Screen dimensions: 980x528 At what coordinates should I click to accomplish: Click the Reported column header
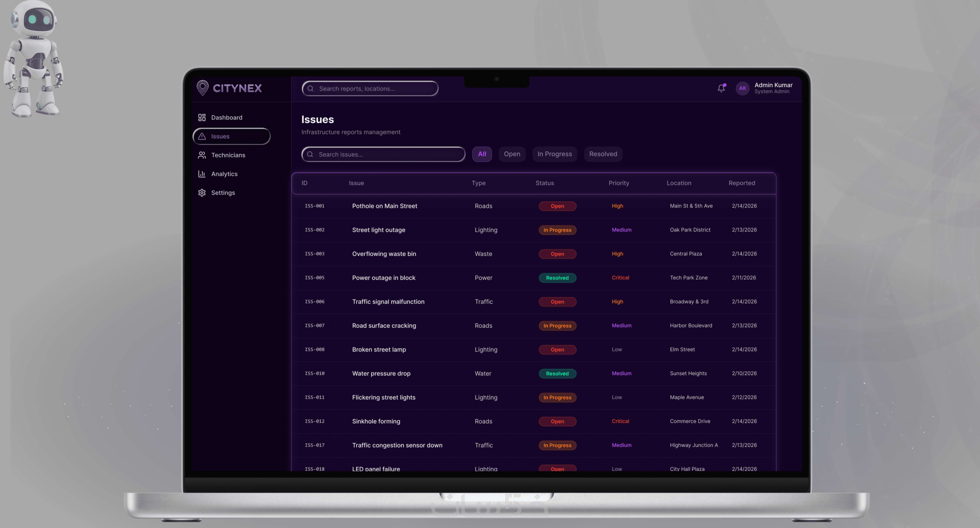(x=741, y=183)
